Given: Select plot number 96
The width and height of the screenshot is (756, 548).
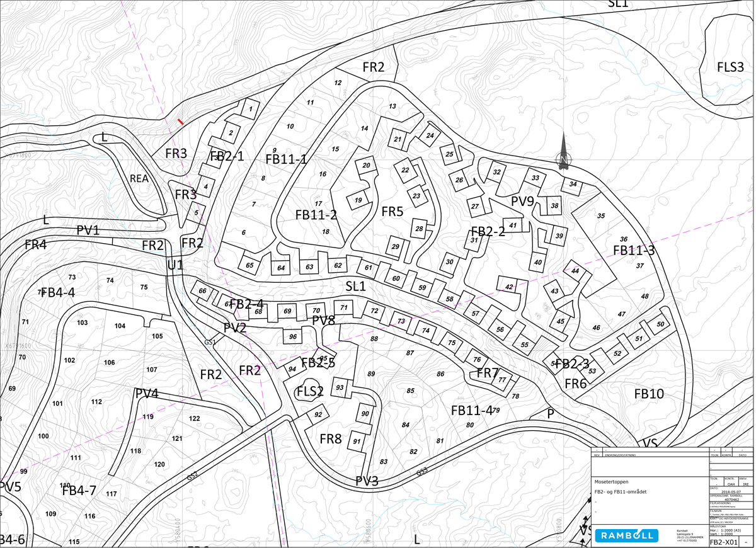Looking at the screenshot, I should tap(292, 337).
